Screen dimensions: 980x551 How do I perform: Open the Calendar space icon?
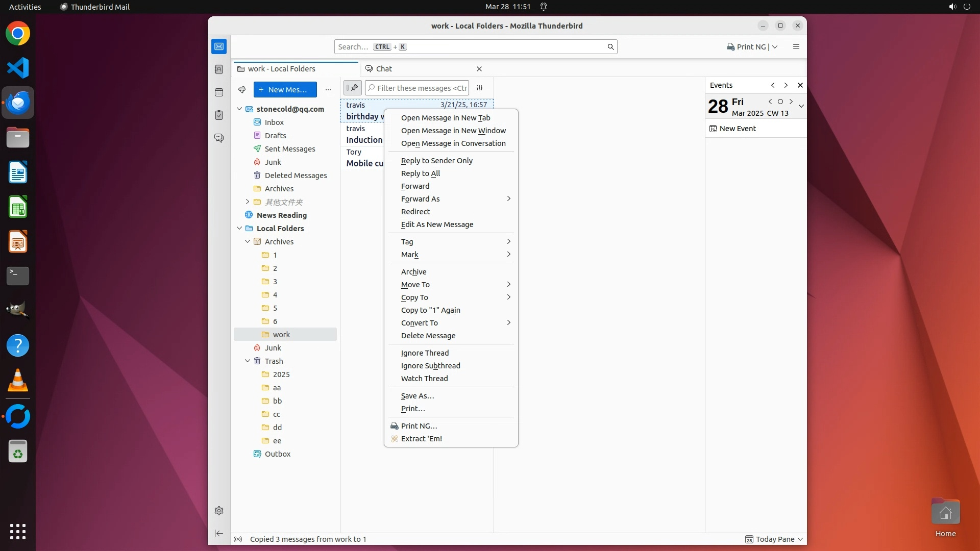[x=219, y=92]
